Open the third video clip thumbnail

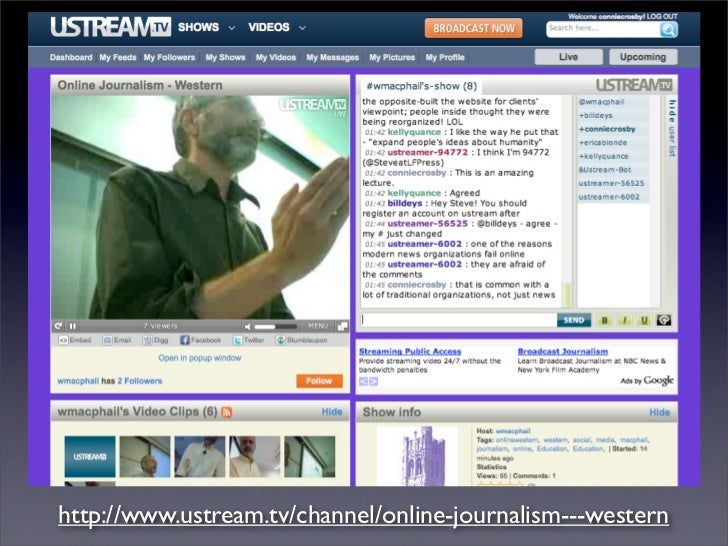(200, 457)
